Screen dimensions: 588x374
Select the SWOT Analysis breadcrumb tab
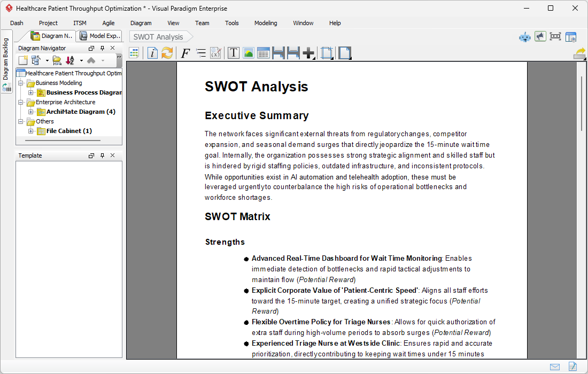click(x=160, y=37)
